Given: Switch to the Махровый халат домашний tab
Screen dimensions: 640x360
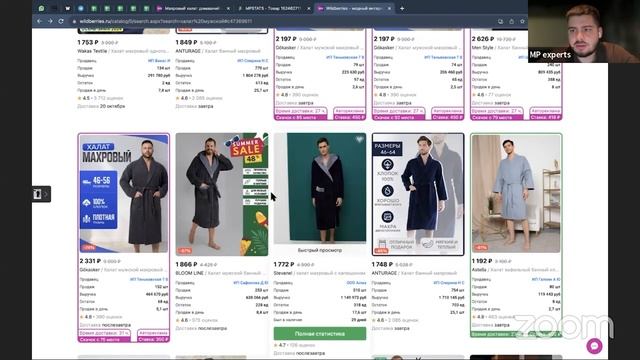Looking at the screenshot, I should click(x=192, y=8).
